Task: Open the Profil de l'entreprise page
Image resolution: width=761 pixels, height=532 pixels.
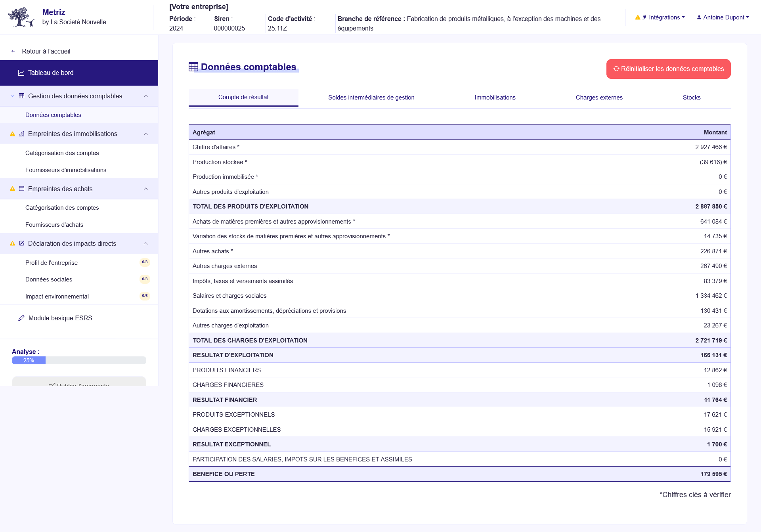Action: [51, 262]
